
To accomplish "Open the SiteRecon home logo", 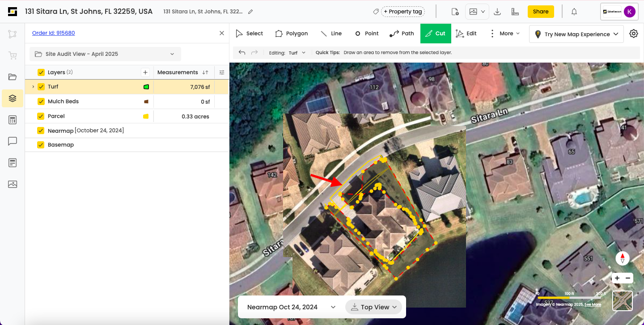I will click(x=13, y=12).
